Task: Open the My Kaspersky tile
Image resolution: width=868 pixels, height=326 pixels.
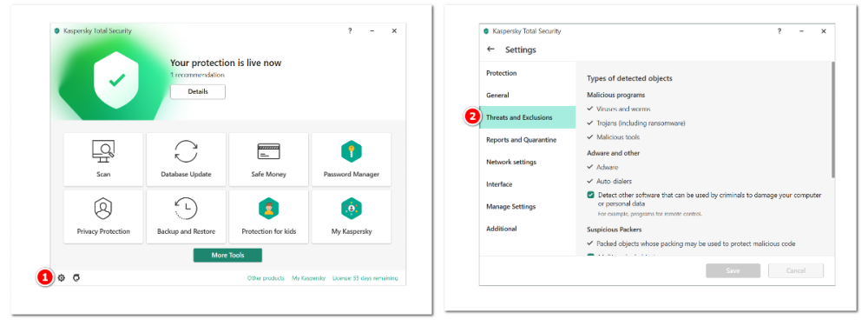Action: [x=352, y=216]
